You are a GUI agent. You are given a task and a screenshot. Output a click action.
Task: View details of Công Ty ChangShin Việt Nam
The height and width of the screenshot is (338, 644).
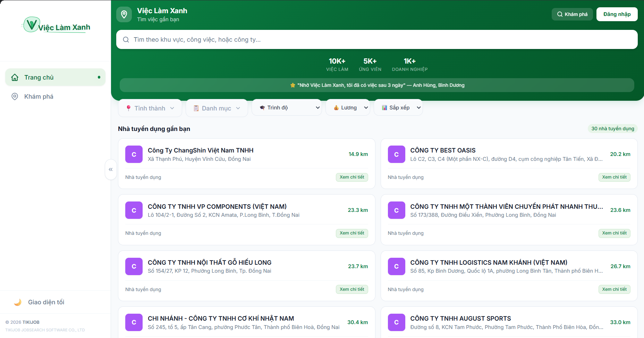tap(352, 177)
